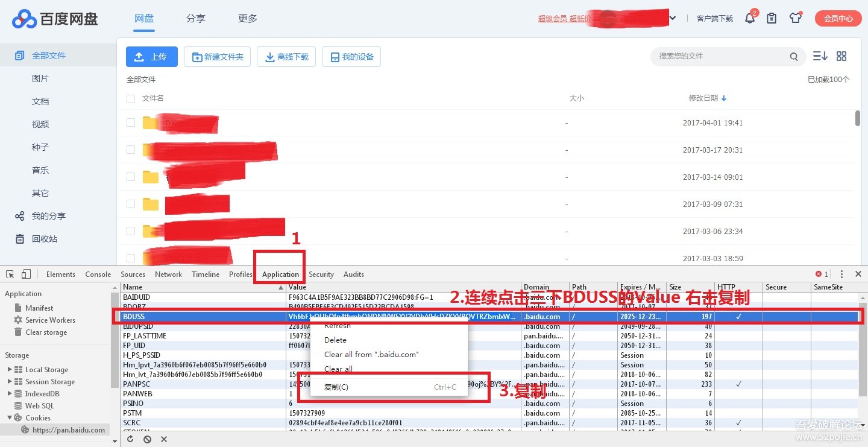Open the DevTools three-dot customize menu
868x447 pixels.
[x=841, y=274]
